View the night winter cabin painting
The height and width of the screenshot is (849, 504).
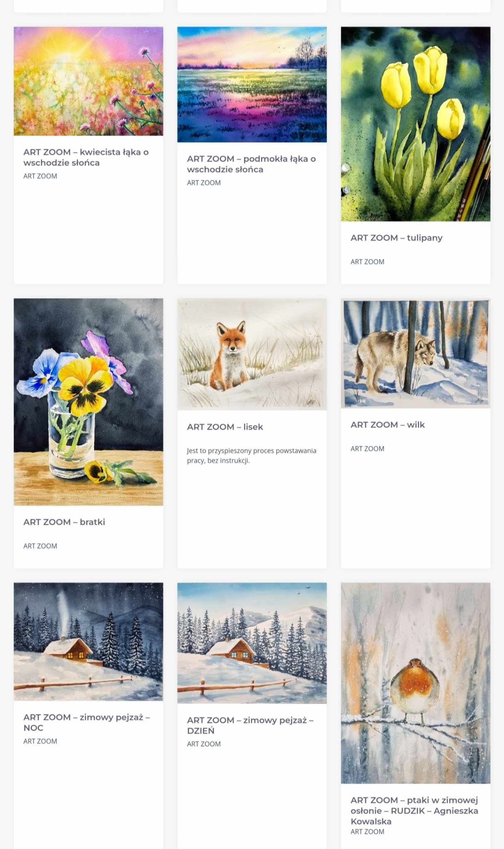[x=88, y=641]
